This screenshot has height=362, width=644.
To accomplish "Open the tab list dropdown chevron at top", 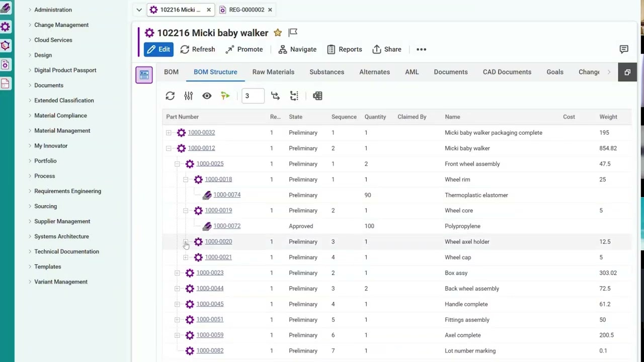I will [139, 10].
